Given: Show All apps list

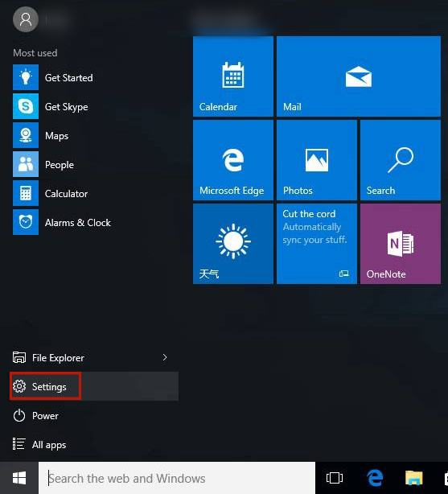Looking at the screenshot, I should coord(94,445).
